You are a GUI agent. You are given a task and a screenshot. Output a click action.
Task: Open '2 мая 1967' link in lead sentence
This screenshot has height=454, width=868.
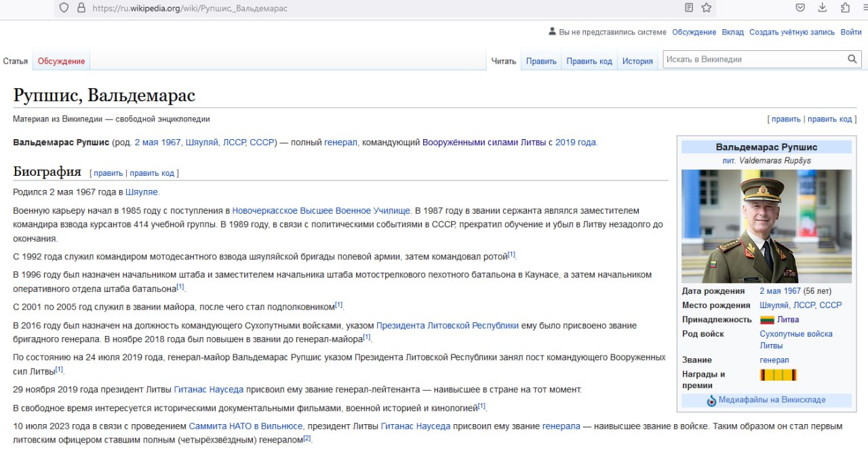tap(157, 143)
